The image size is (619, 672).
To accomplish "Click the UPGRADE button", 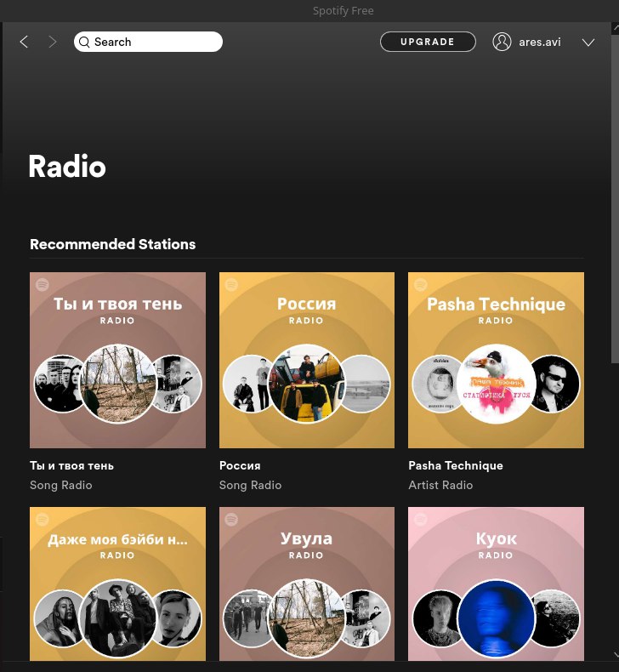I will point(428,42).
